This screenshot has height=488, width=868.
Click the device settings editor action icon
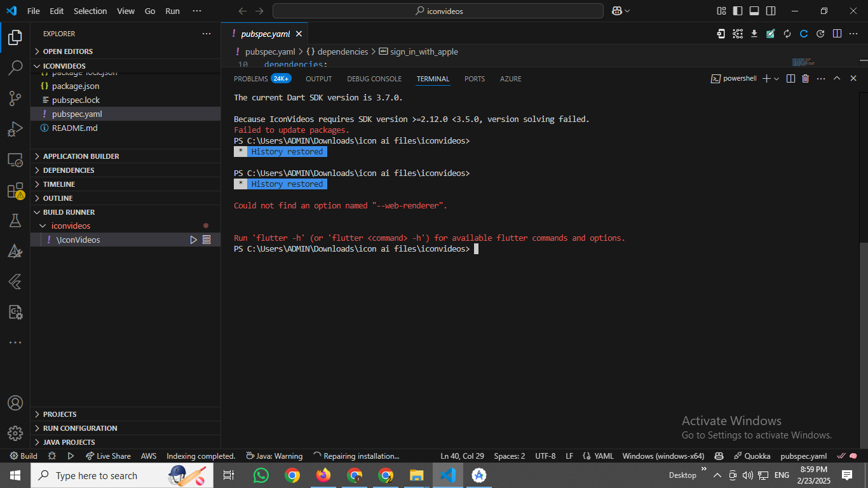pyautogui.click(x=721, y=34)
